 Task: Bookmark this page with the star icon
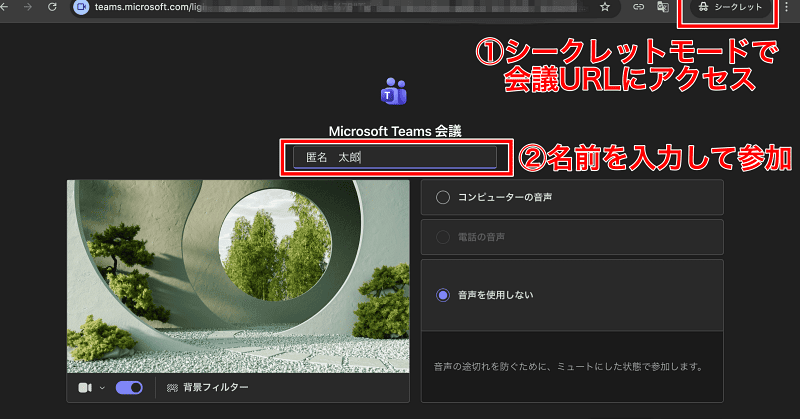605,7
